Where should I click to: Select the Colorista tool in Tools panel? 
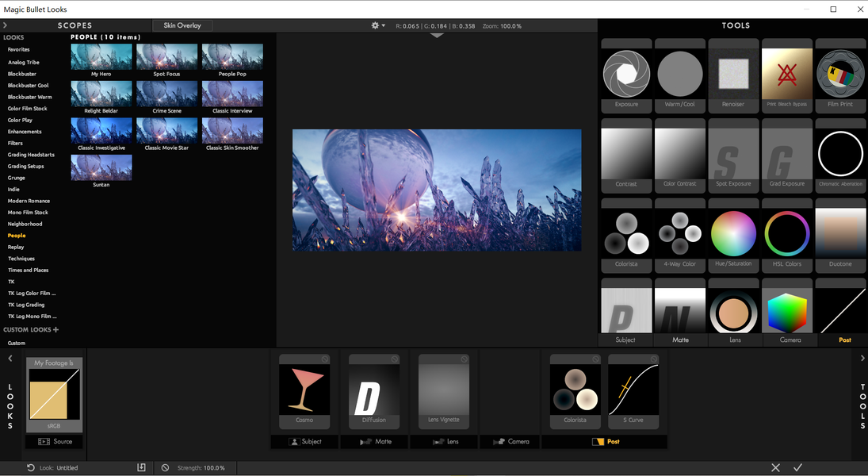tap(626, 236)
